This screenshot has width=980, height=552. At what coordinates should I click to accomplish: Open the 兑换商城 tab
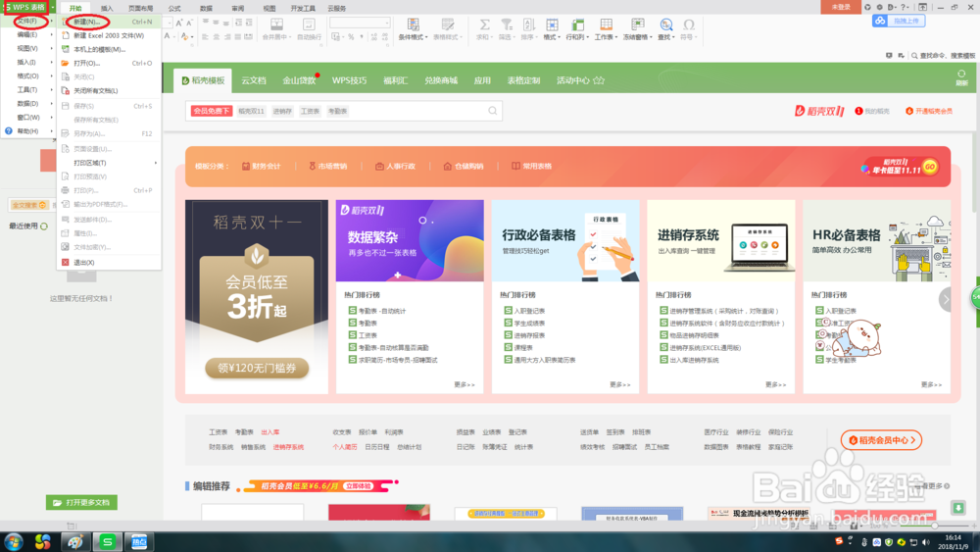441,80
